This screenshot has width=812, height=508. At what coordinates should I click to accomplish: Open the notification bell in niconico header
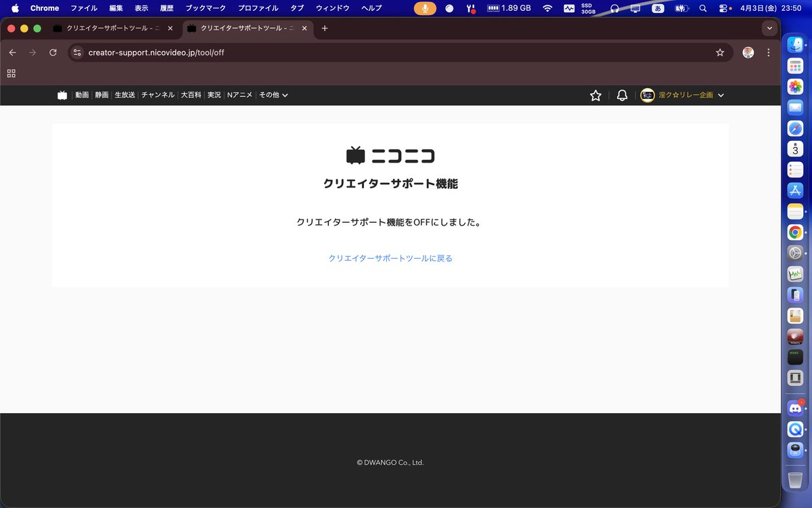click(x=622, y=96)
